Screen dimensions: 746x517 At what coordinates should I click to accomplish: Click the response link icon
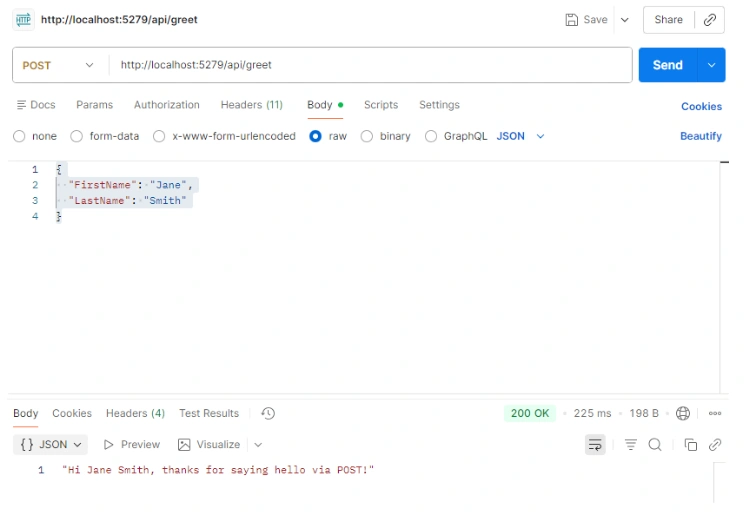coord(715,445)
